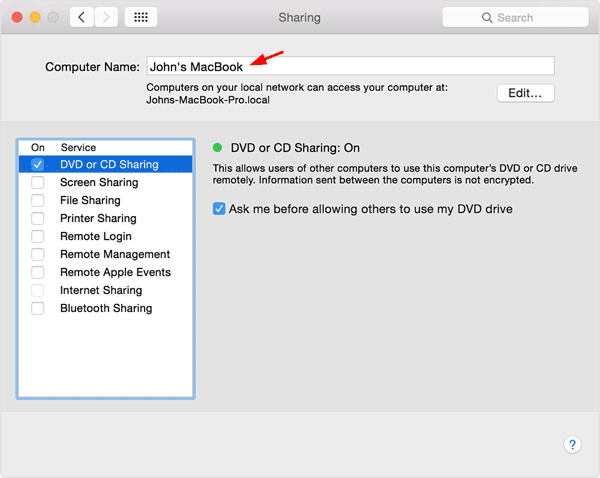
Task: Select the Printer Sharing service row
Action: (98, 219)
